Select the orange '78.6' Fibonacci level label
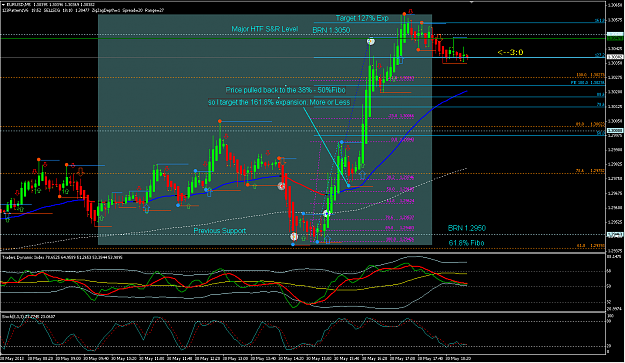This screenshot has height=363, width=625. click(590, 171)
